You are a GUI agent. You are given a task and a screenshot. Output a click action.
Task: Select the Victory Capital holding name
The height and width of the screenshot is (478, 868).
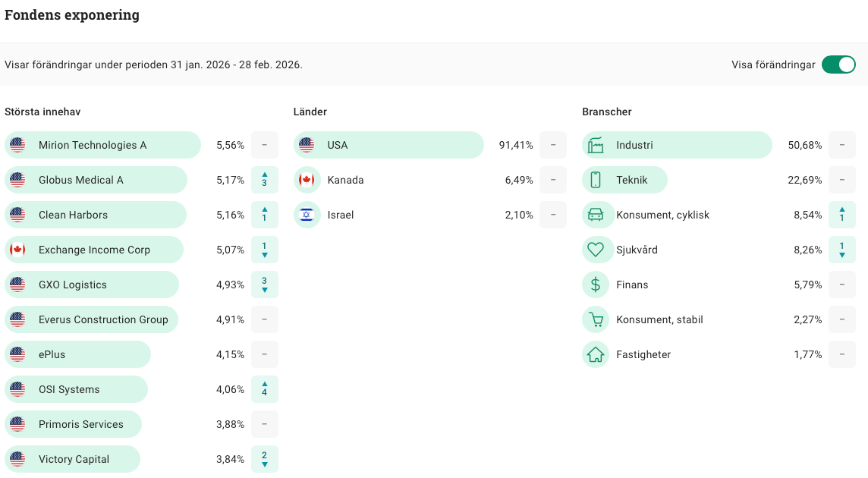coord(74,459)
